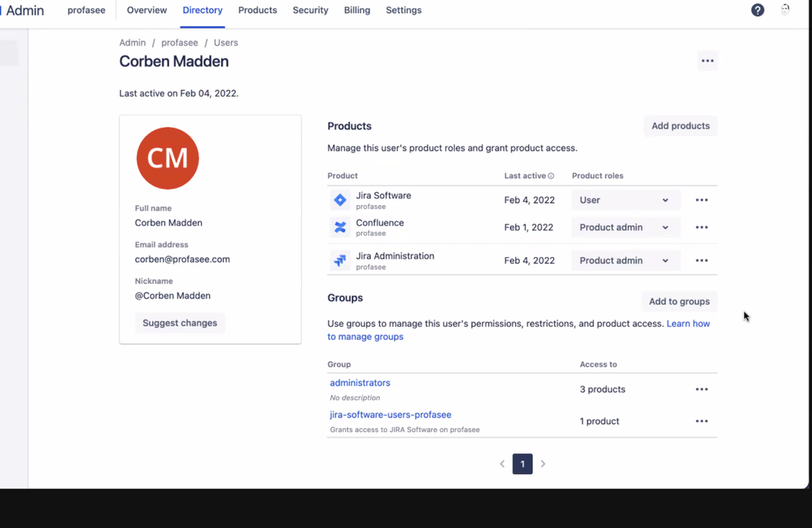Viewport: 812px width, 528px height.
Task: Click the Jira Software product icon
Action: coord(340,200)
